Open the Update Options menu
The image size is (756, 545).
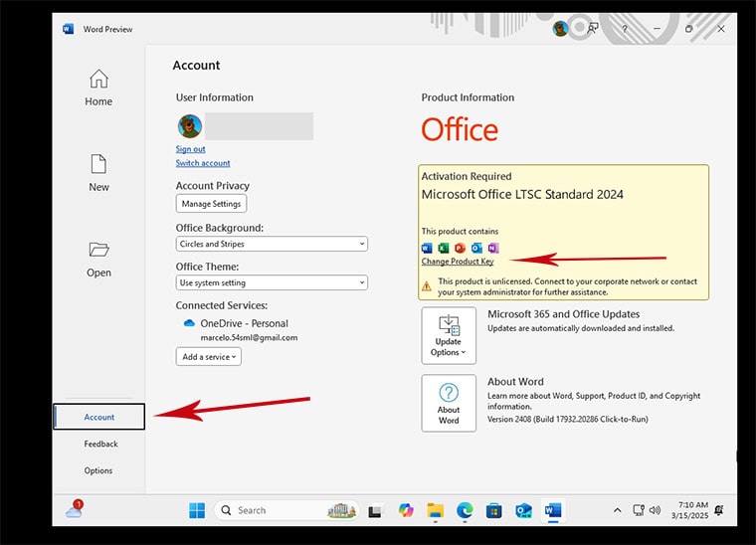point(449,336)
